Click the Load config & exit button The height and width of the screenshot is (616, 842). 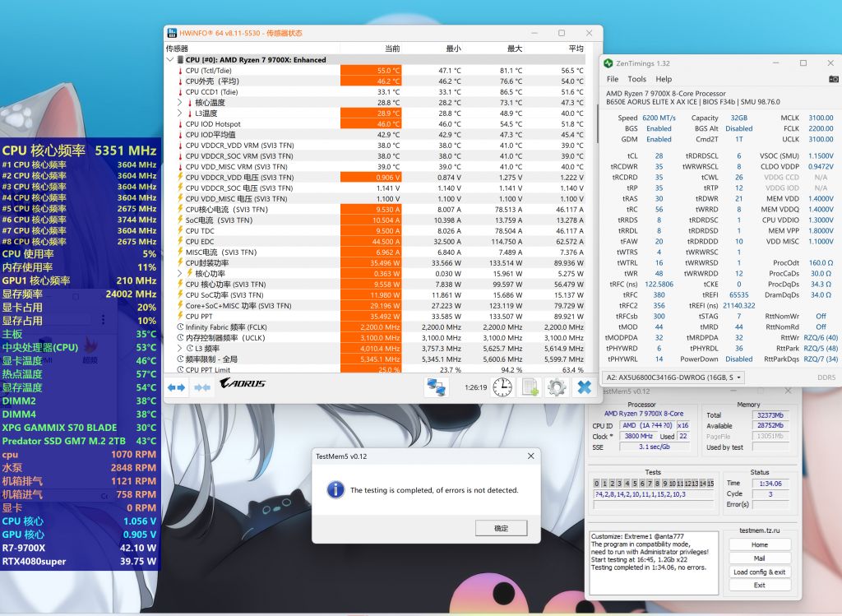(759, 572)
